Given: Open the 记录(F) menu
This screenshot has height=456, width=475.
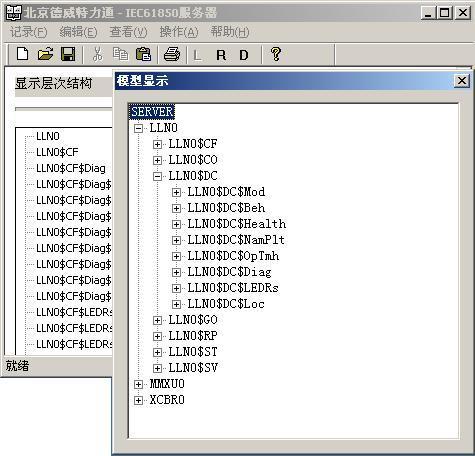Looking at the screenshot, I should (x=28, y=32).
